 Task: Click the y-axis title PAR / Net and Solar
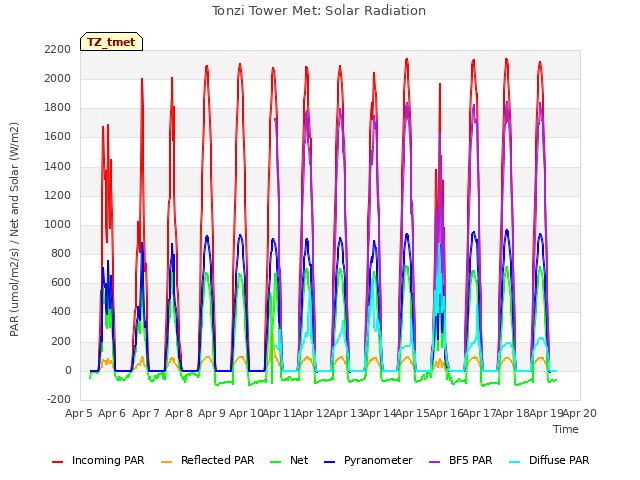click(14, 229)
